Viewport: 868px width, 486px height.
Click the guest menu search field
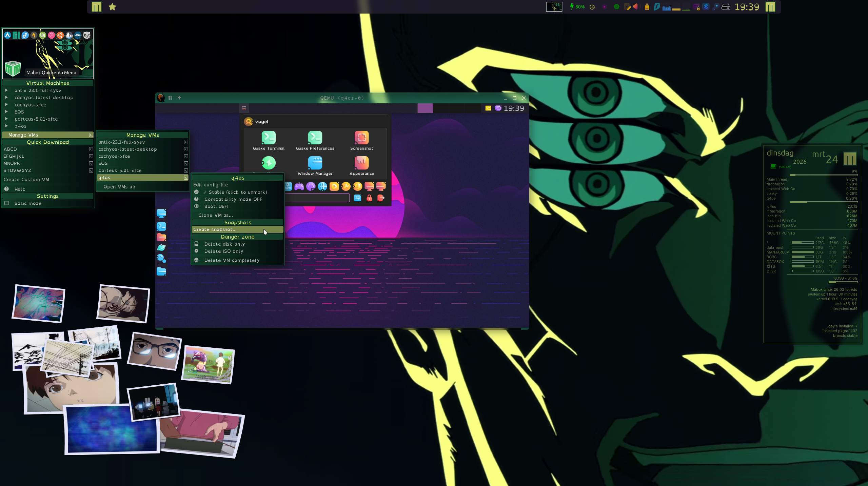tap(317, 198)
